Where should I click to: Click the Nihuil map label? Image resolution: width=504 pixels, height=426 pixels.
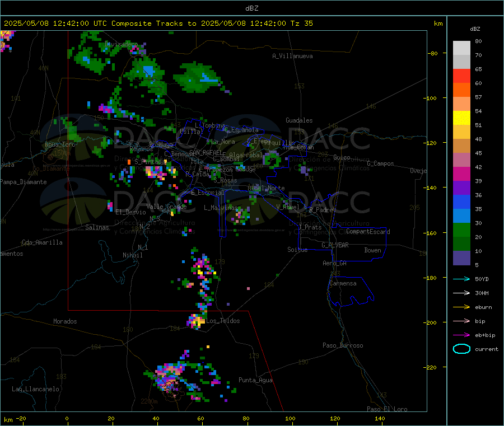click(x=132, y=255)
